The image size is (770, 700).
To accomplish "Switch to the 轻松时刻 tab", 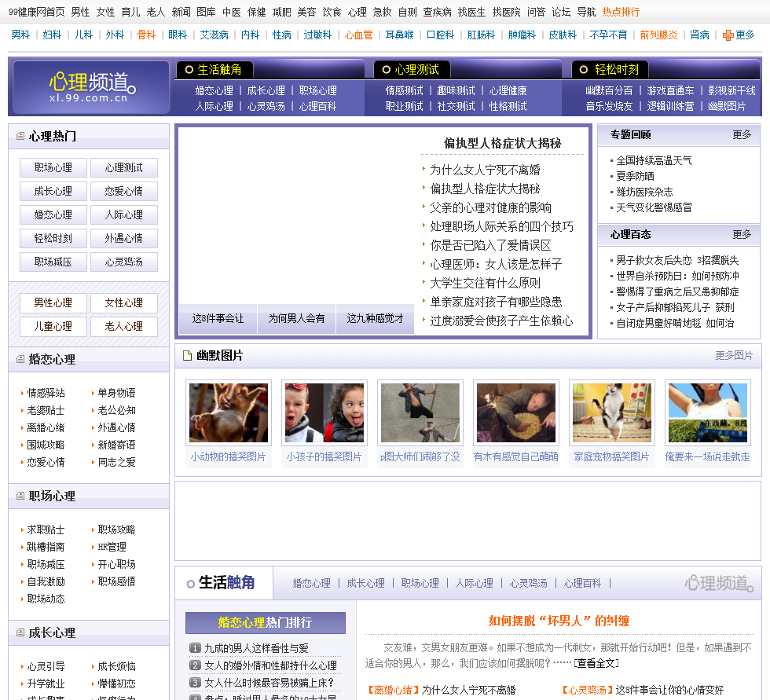I will point(610,70).
